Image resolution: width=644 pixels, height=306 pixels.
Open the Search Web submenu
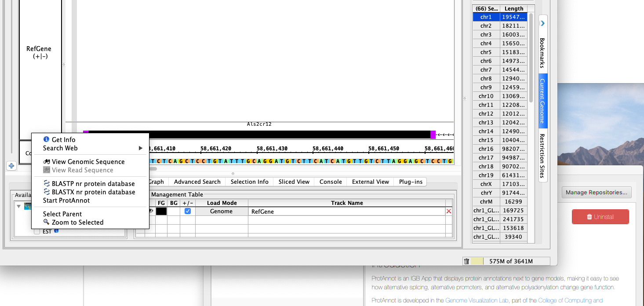pyautogui.click(x=60, y=148)
